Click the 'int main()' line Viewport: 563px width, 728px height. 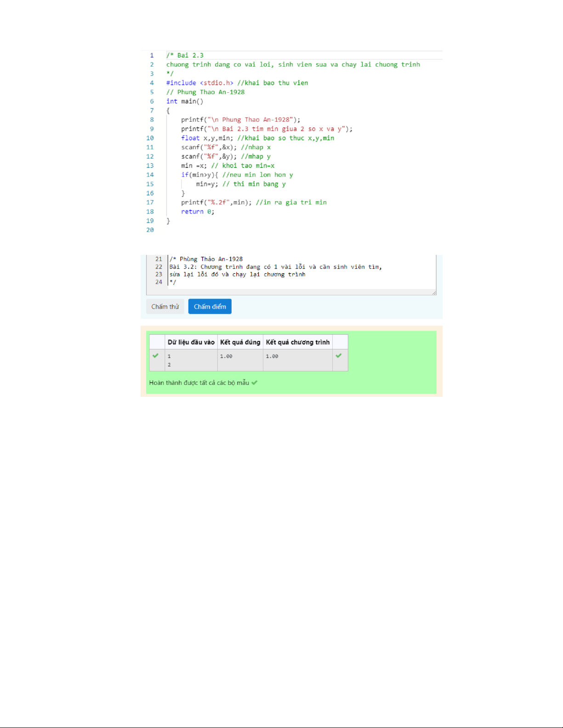coord(185,102)
